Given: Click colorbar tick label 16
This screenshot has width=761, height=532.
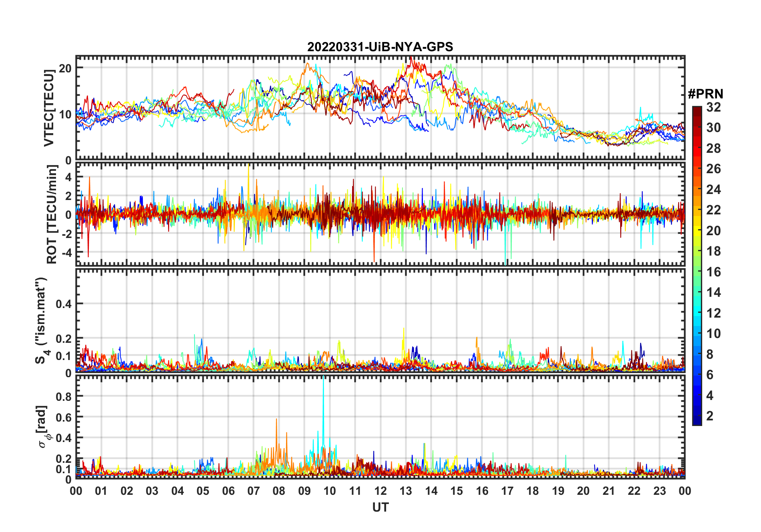Looking at the screenshot, I should click(x=713, y=272).
